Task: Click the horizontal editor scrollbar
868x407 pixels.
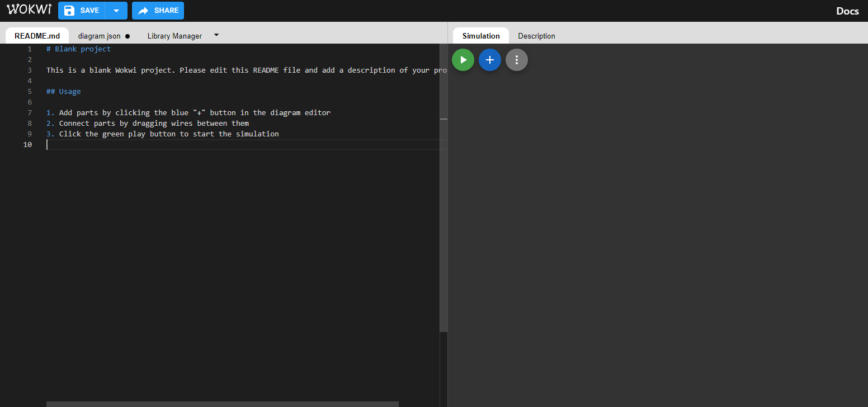Action: pyautogui.click(x=223, y=404)
